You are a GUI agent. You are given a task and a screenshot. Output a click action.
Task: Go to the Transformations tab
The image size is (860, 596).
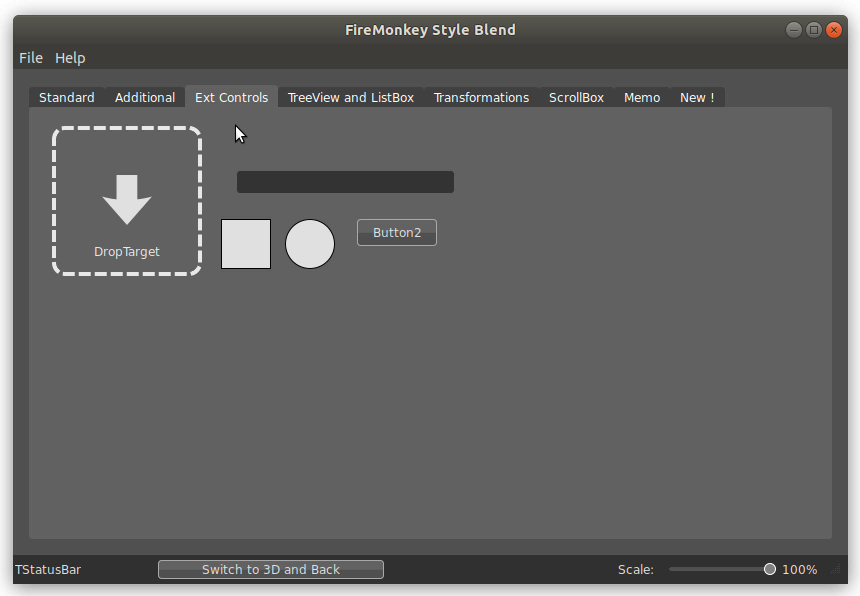tap(482, 98)
